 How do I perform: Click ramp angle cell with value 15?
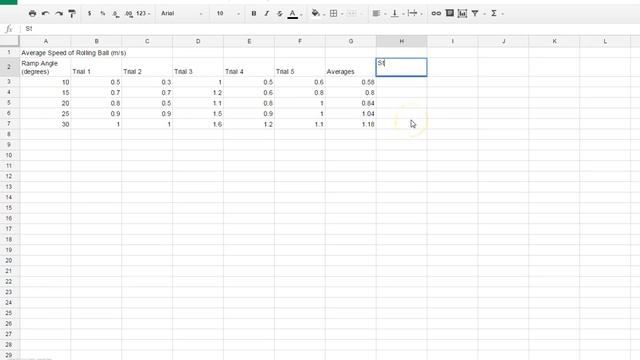[45, 93]
